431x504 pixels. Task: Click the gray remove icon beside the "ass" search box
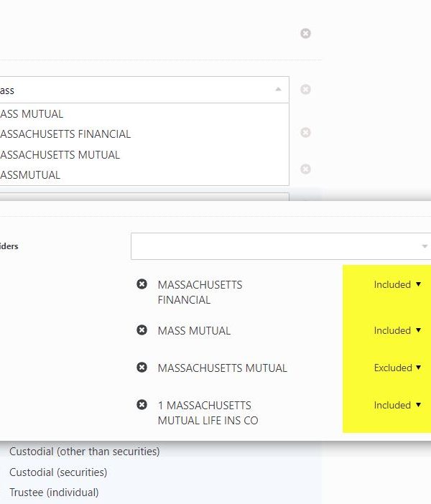tap(305, 90)
